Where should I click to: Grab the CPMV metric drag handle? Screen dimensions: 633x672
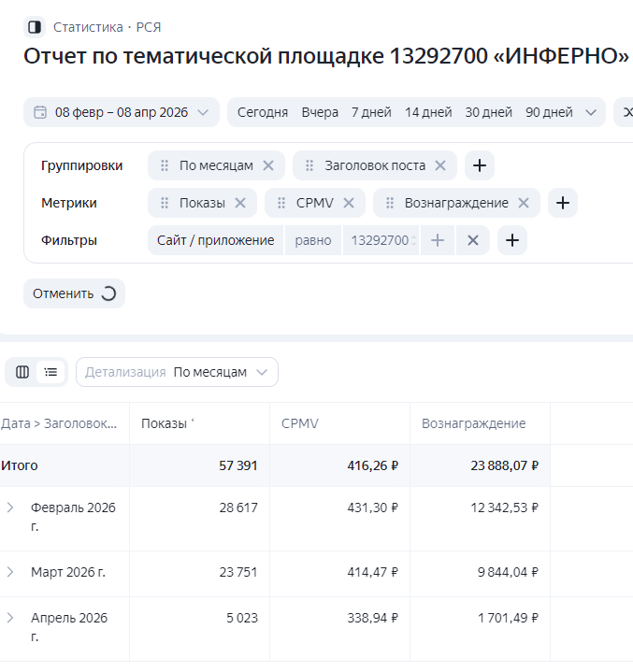tap(281, 203)
